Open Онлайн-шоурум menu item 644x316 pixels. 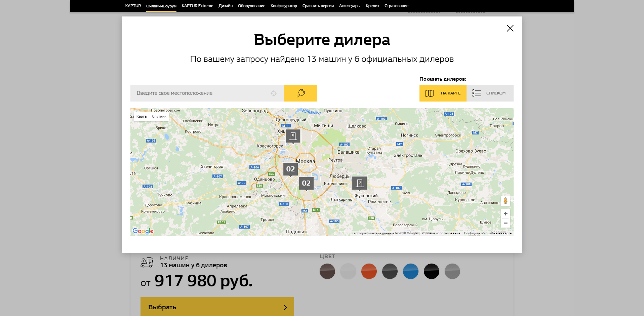tap(161, 6)
